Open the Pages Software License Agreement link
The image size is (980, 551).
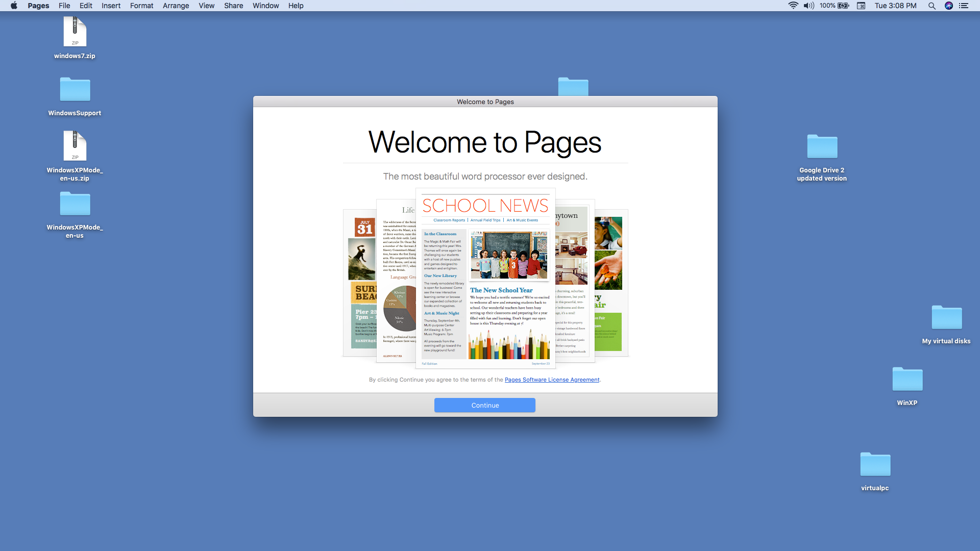tap(552, 380)
